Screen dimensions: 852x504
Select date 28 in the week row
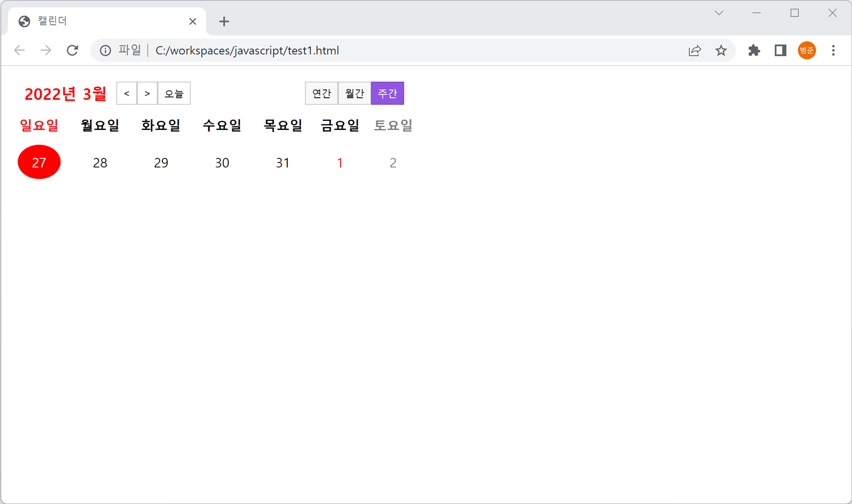coord(100,163)
